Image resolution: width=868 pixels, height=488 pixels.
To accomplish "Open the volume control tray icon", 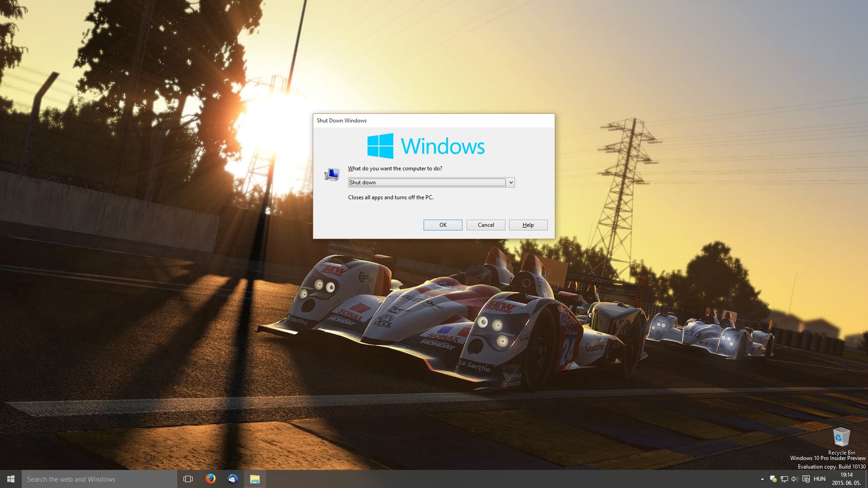I will pos(795,479).
